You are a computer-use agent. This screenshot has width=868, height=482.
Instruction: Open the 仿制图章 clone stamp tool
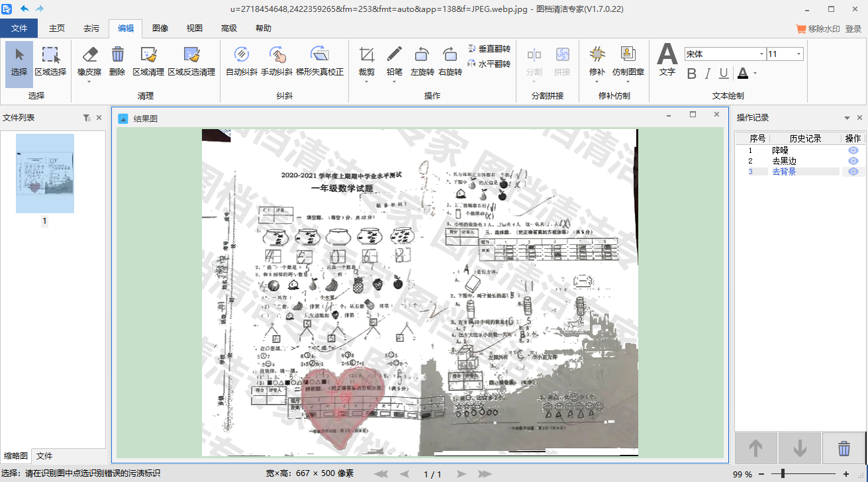pyautogui.click(x=628, y=64)
